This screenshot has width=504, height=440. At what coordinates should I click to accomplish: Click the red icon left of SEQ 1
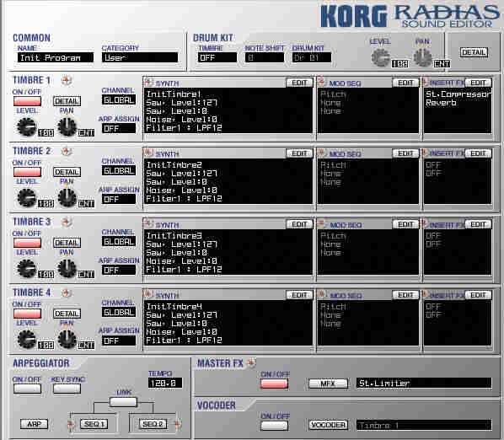tap(71, 424)
